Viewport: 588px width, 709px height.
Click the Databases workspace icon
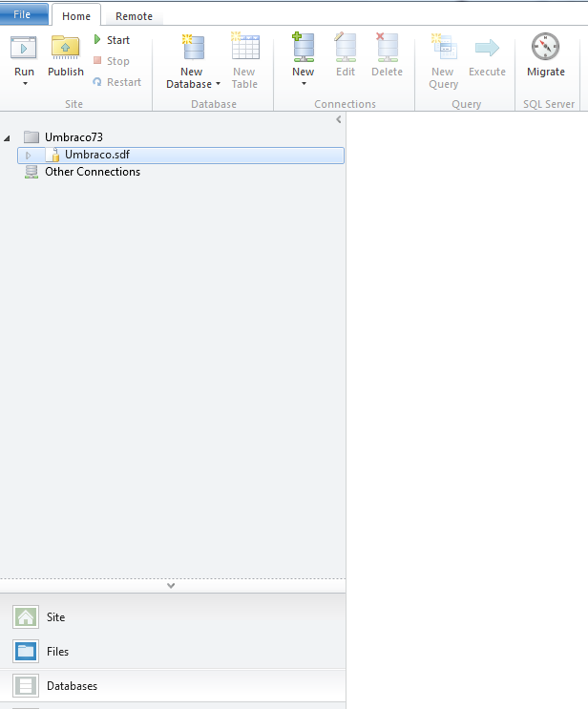[x=26, y=686]
